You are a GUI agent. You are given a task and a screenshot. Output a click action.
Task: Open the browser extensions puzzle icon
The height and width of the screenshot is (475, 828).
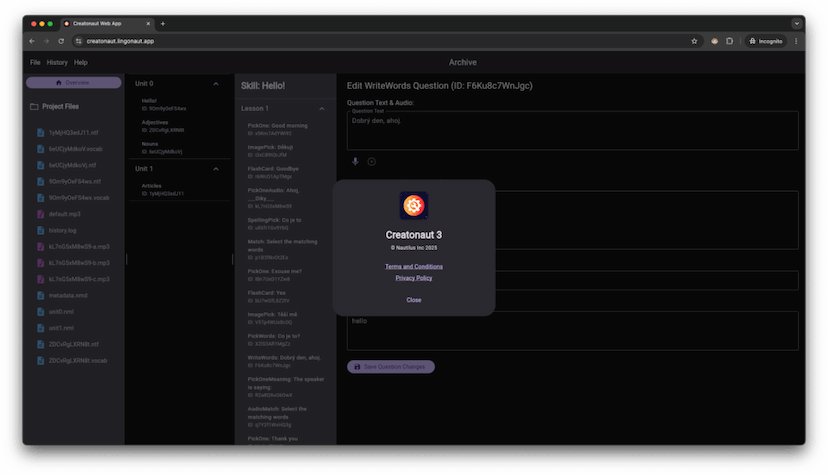729,41
